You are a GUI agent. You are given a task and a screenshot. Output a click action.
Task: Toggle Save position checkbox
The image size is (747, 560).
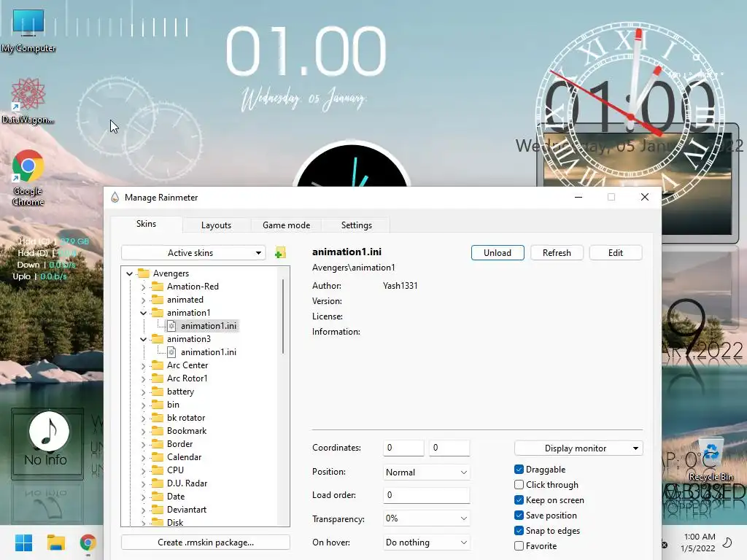(x=519, y=516)
